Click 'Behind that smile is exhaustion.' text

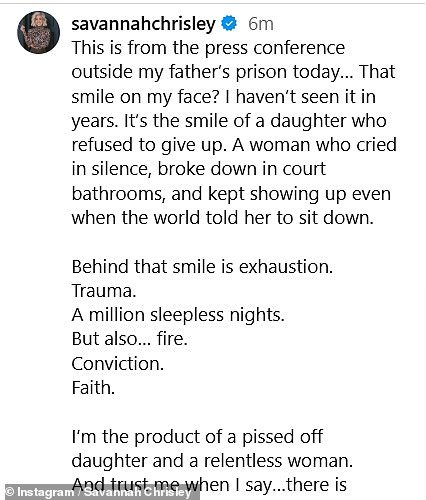202,267
